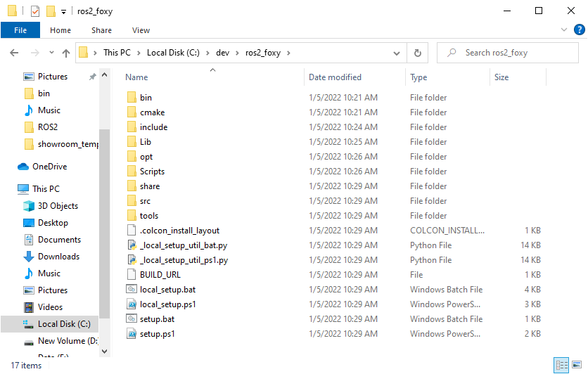Sort by the Date modified column header

coord(335,77)
